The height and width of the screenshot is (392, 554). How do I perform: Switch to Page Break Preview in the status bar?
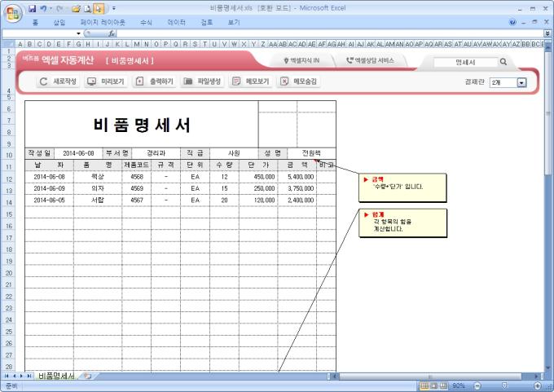coord(443,385)
